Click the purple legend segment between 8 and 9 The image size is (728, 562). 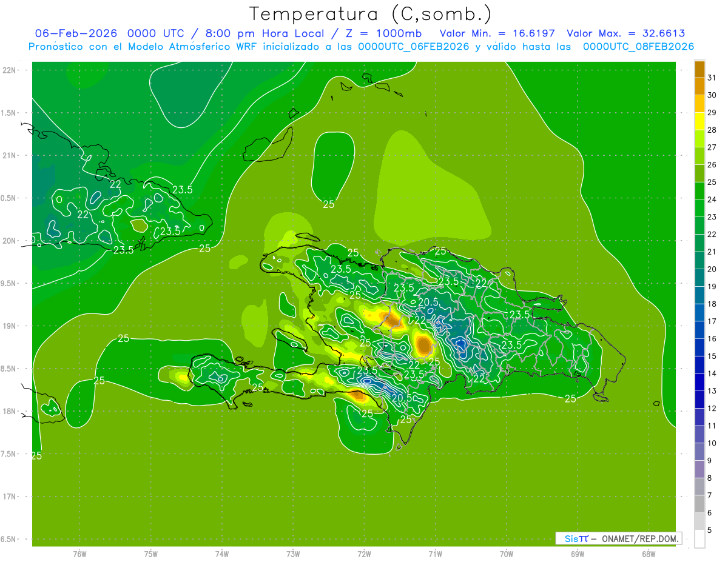pyautogui.click(x=699, y=469)
